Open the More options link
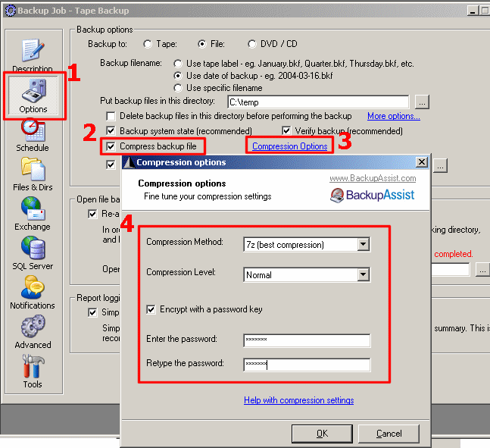Viewport: 490px width, 448px height. pyautogui.click(x=393, y=116)
